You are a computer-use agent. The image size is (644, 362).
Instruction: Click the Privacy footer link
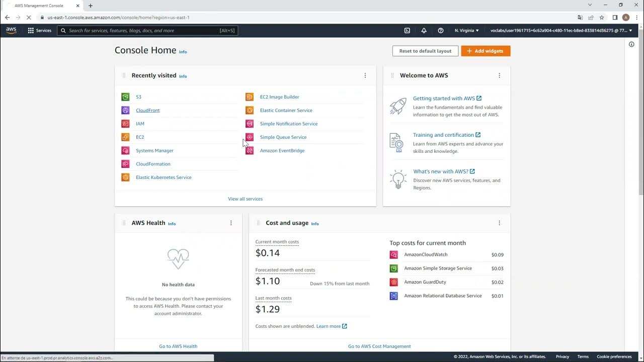tap(562, 356)
